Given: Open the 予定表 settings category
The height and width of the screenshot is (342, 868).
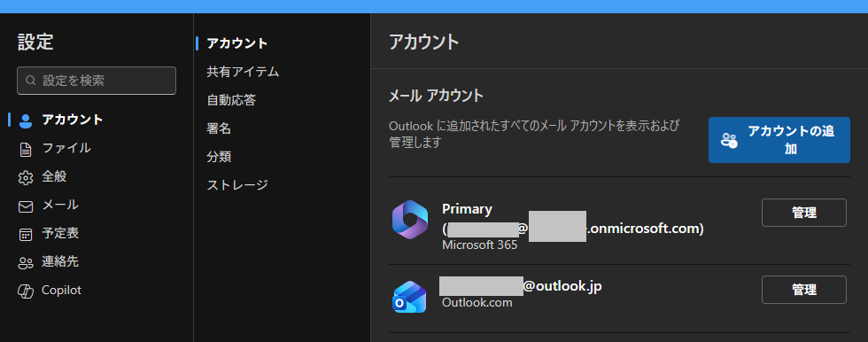Looking at the screenshot, I should tap(60, 234).
